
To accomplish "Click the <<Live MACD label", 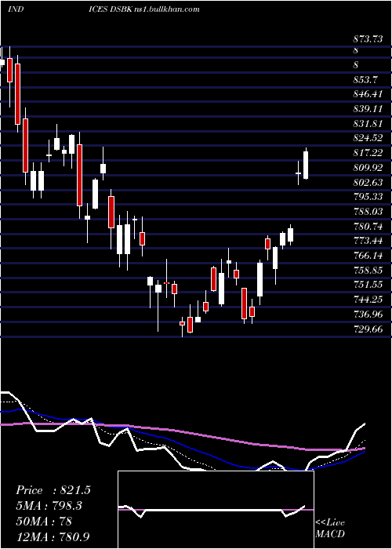I will 330,529.
